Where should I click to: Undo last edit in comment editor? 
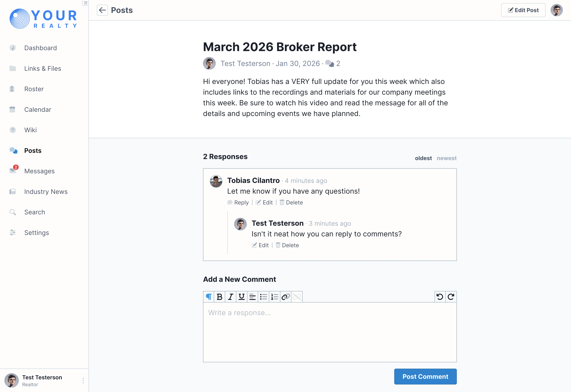(440, 297)
